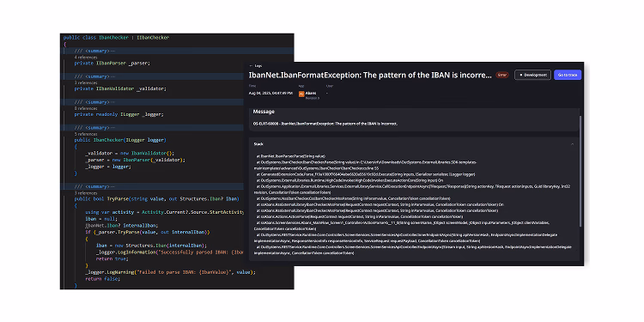This screenshot has height=322, width=644.
Task: Click 'private readonly ILogger _logger;' code line
Action: point(119,114)
